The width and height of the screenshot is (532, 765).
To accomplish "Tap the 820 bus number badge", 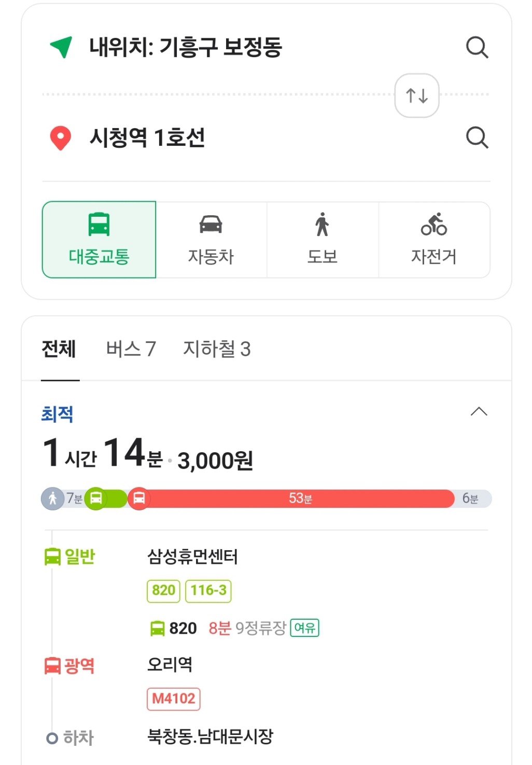I will 163,591.
